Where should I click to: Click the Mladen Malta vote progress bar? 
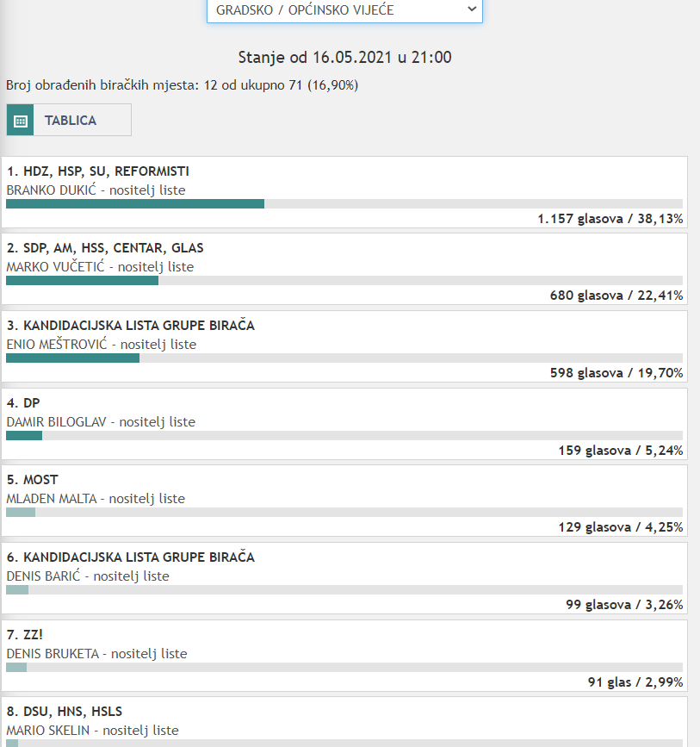tap(344, 512)
